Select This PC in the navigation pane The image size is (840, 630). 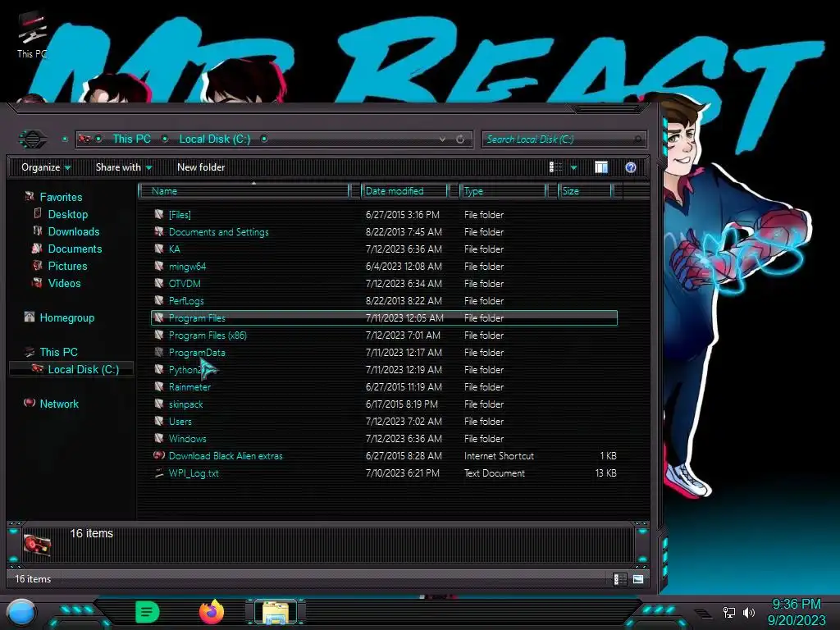coord(59,352)
